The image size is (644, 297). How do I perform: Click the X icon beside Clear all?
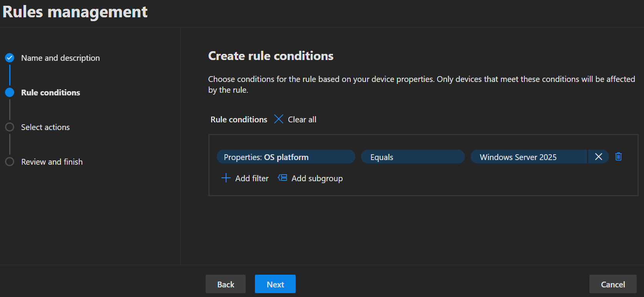click(278, 119)
